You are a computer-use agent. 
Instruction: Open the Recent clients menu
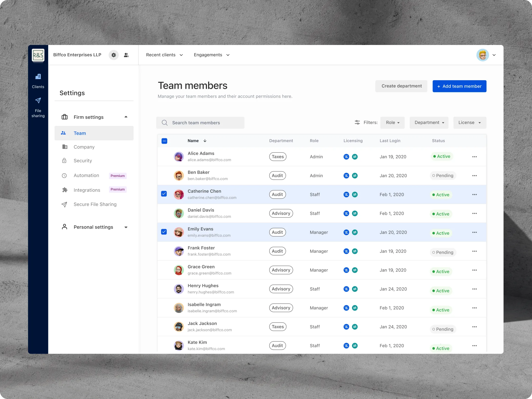(164, 55)
